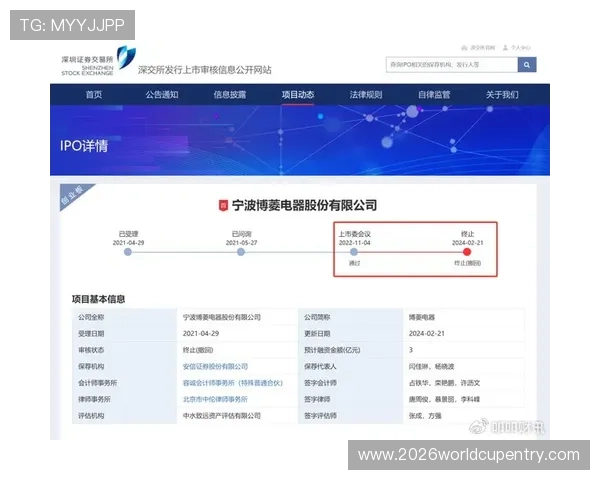Image resolution: width=600 pixels, height=480 pixels.
Task: Click the 项目基本信息 section heading
Action: click(x=98, y=299)
